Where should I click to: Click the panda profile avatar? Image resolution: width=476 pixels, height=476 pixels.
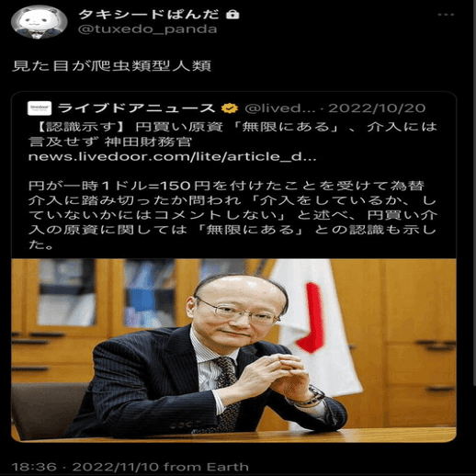click(x=39, y=22)
